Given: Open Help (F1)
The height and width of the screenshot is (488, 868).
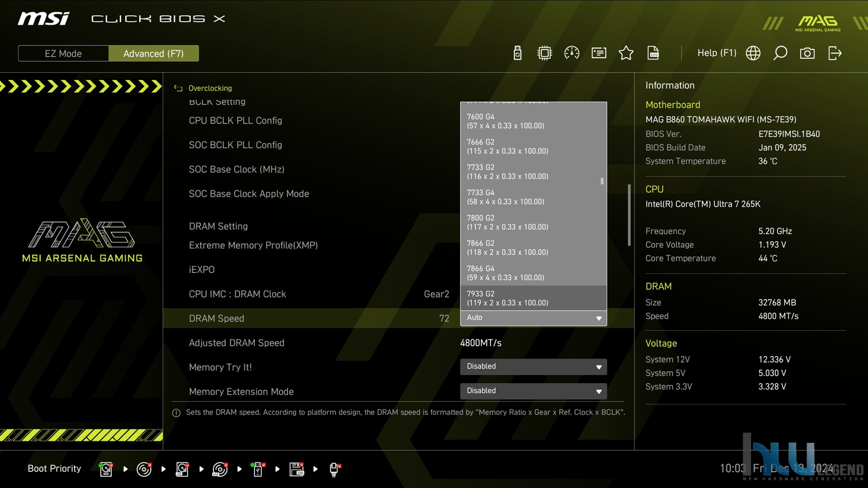Looking at the screenshot, I should pos(717,53).
